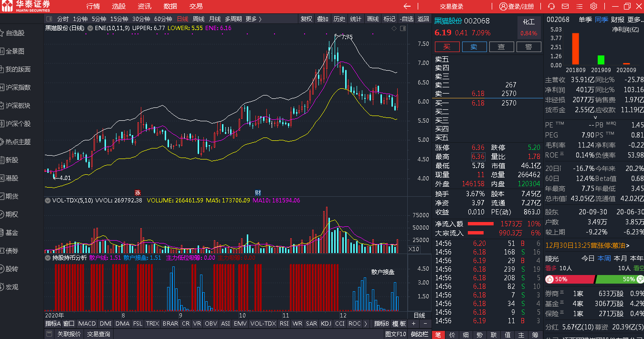Screen dimensions: 644x339
Task: Open 我的版面 in left sidebar
Action: tap(18, 69)
